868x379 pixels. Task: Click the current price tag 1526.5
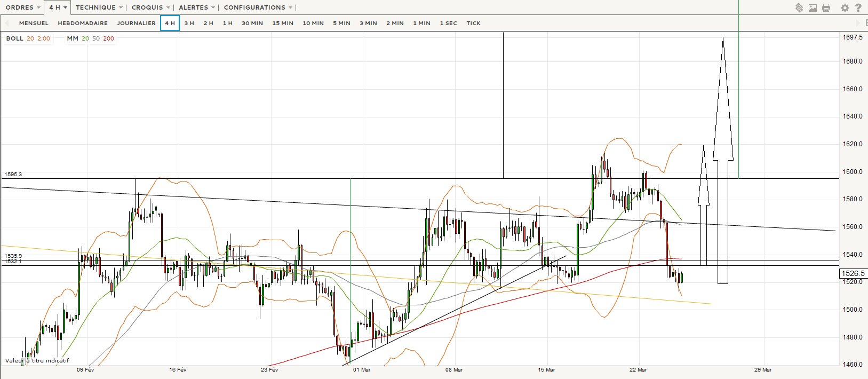point(853,273)
